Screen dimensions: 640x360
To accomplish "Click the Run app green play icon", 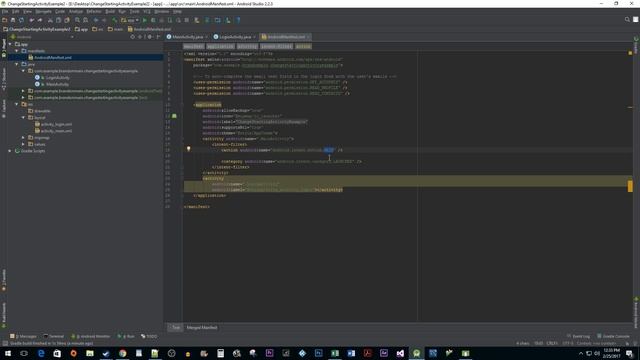I will click(144, 20).
